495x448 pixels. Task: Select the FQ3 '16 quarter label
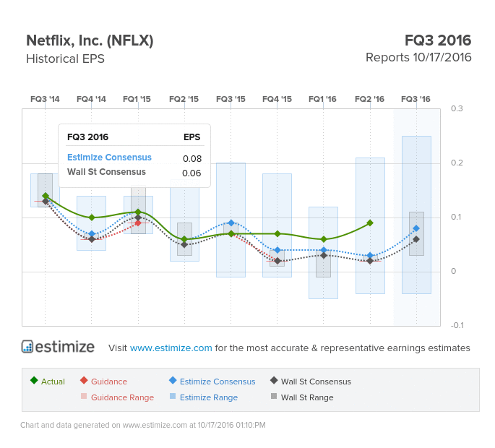coord(416,99)
